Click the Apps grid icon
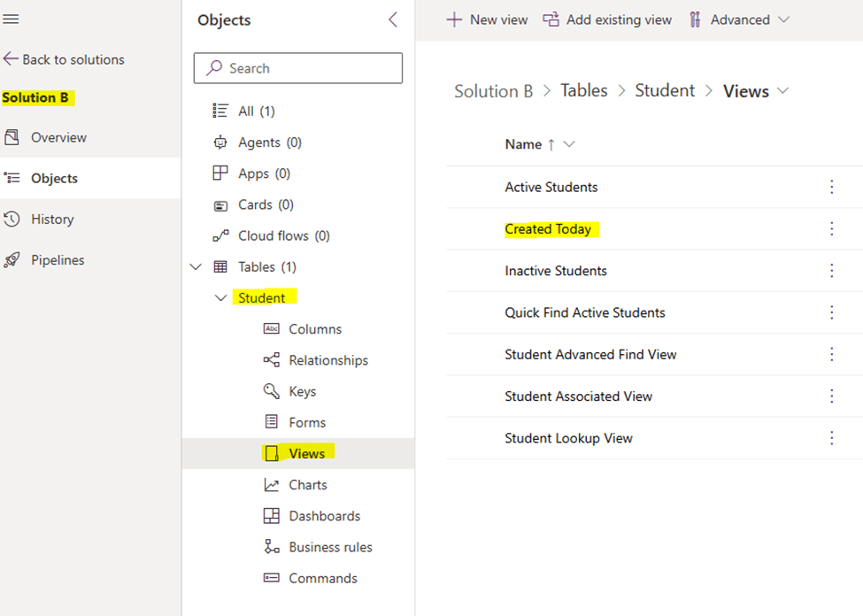 click(x=220, y=173)
